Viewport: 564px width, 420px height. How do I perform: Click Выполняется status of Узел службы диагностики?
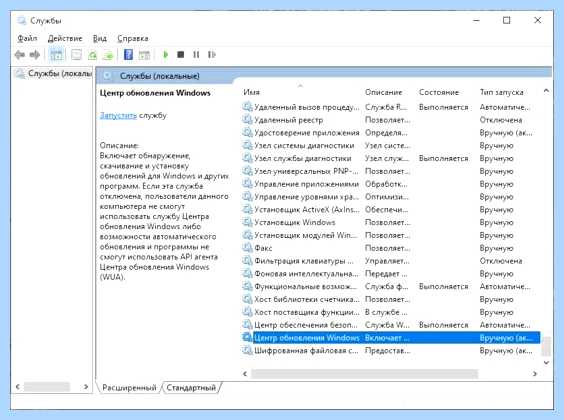tap(444, 158)
